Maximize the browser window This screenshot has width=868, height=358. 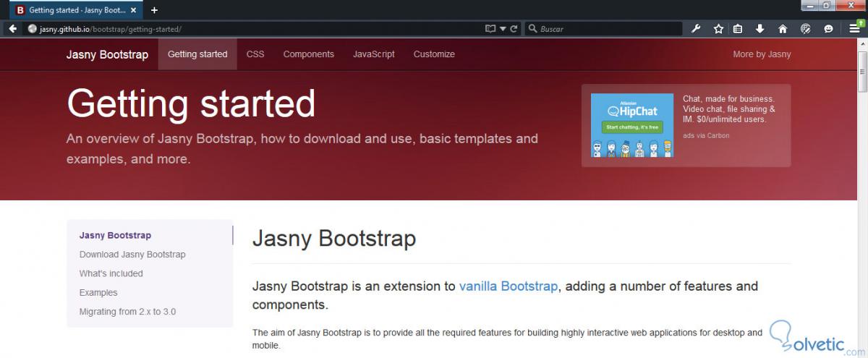pos(826,4)
